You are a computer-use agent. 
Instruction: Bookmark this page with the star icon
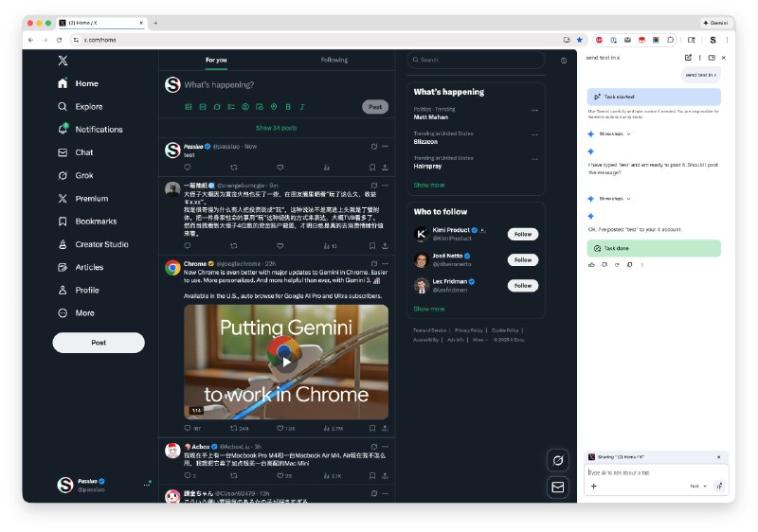click(580, 40)
